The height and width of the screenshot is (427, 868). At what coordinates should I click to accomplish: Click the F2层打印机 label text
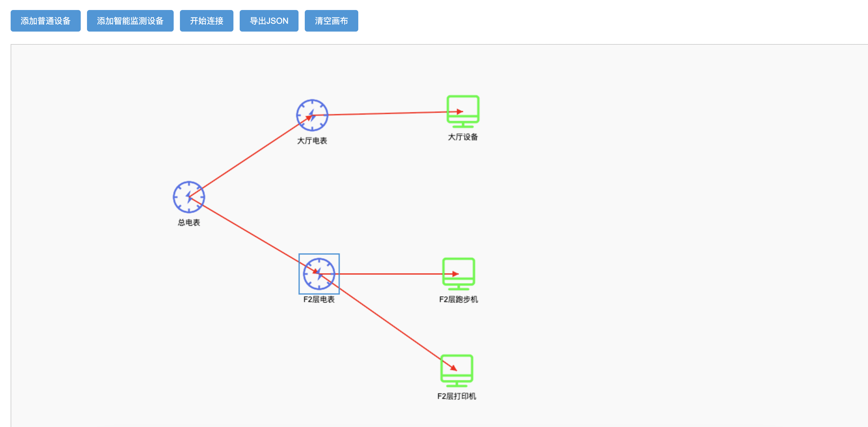point(457,396)
